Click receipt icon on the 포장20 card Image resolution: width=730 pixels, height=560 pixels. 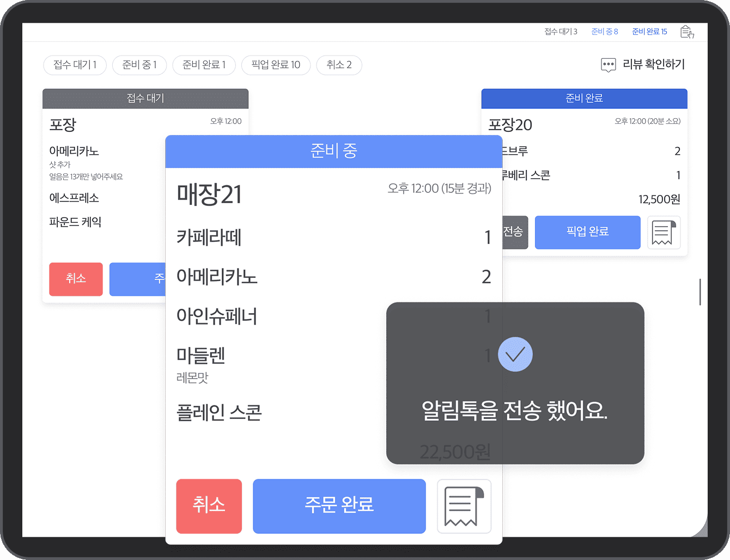(664, 233)
